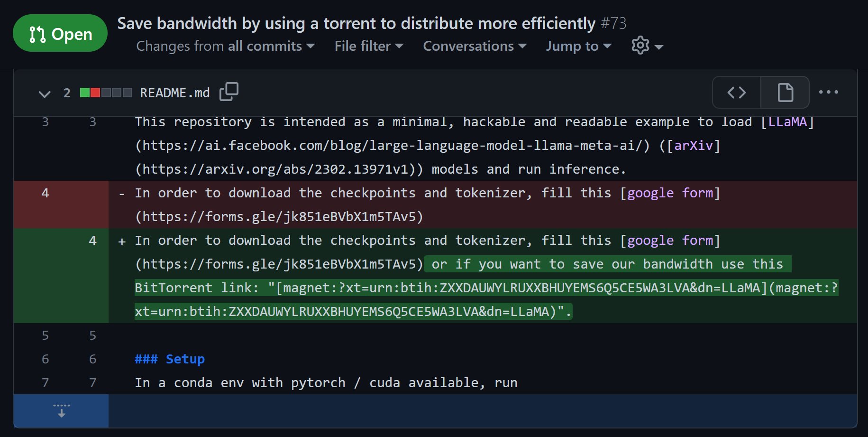Open the three-dot file options menu
The width and height of the screenshot is (868, 437).
tap(828, 92)
